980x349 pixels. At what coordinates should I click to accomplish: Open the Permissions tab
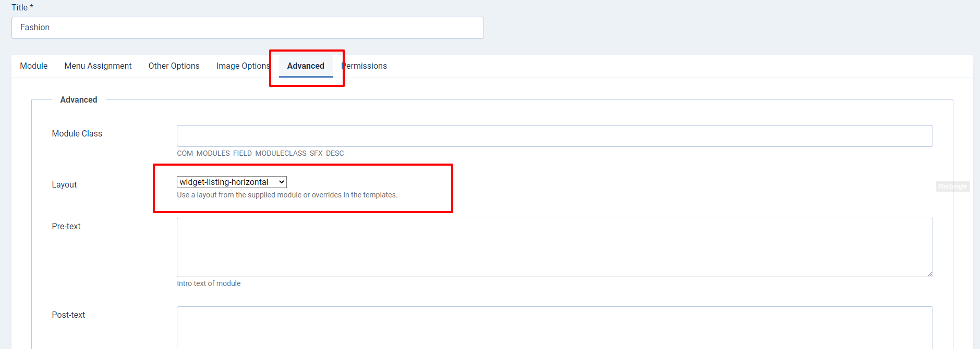point(365,66)
